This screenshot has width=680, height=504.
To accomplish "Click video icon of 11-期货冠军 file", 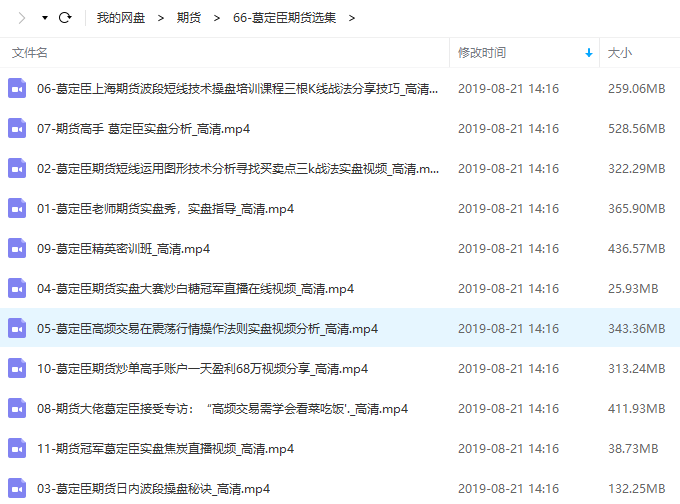I will 17,448.
